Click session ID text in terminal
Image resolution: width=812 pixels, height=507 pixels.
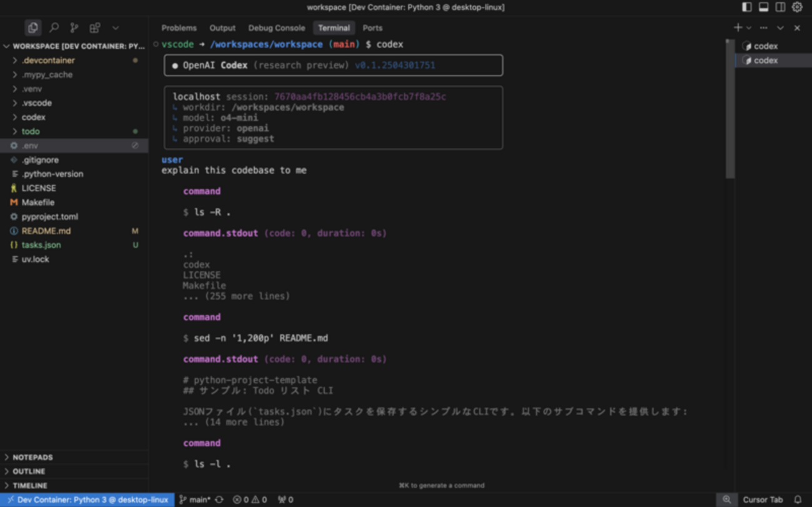pos(360,97)
